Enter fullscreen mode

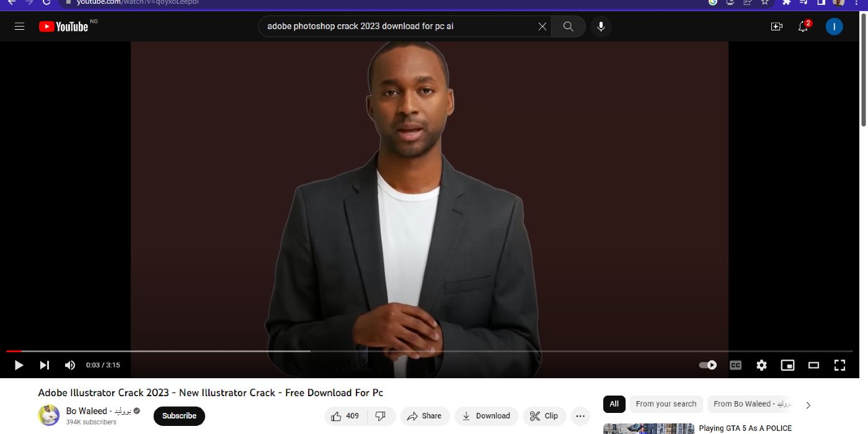click(x=839, y=365)
